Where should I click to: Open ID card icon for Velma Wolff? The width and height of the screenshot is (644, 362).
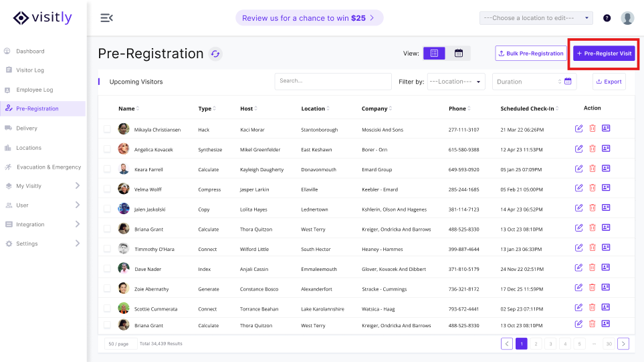pos(606,187)
